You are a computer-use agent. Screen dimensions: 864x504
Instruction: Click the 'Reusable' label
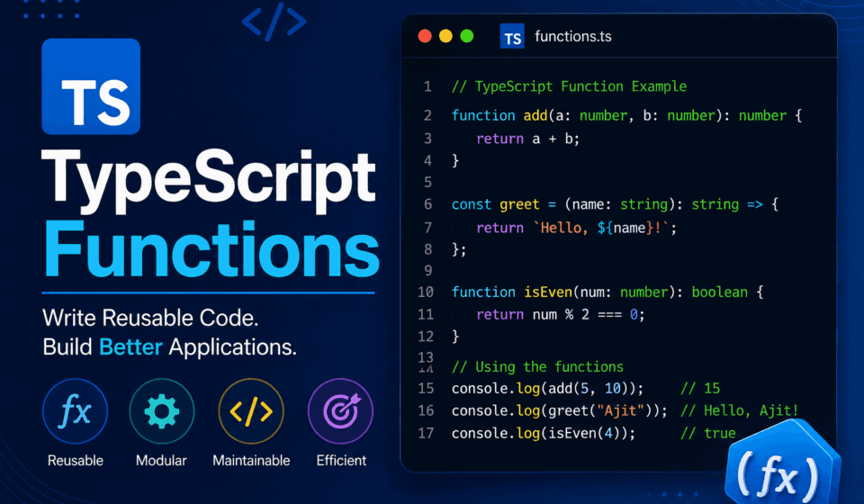click(x=76, y=461)
